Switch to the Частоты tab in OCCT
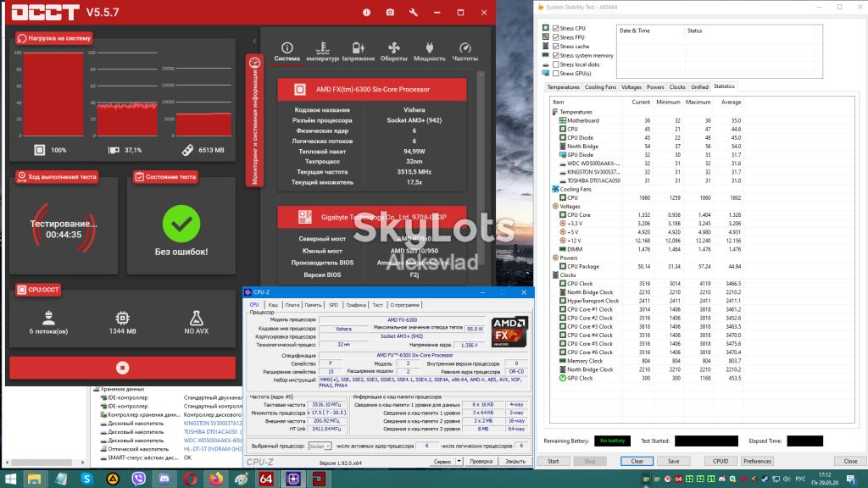The image size is (868, 488). coord(465,52)
